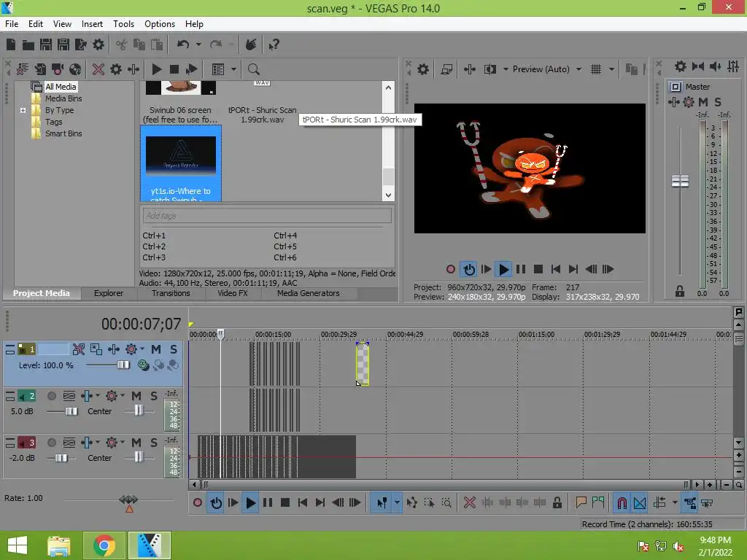The height and width of the screenshot is (560, 747).
Task: Switch to the Video FX tab
Action: point(233,293)
